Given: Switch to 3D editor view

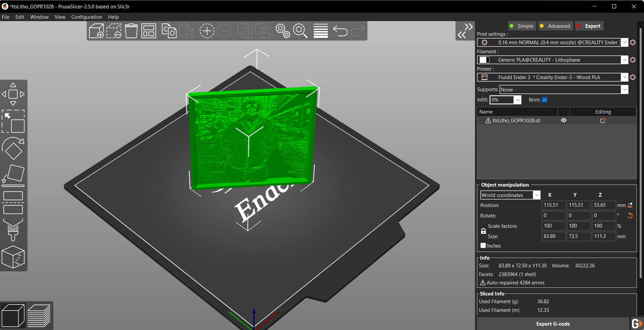Looking at the screenshot, I should coord(13,316).
